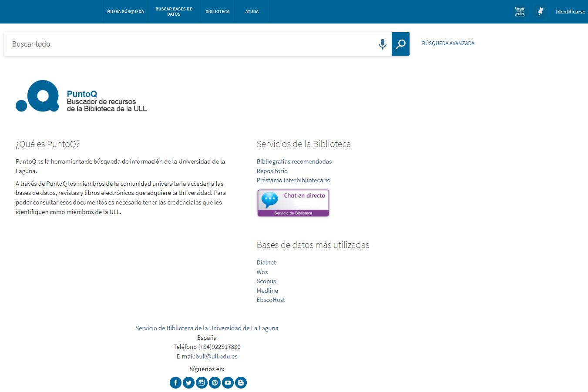Open the Pinterest social icon
This screenshot has height=392, width=588.
[x=215, y=382]
